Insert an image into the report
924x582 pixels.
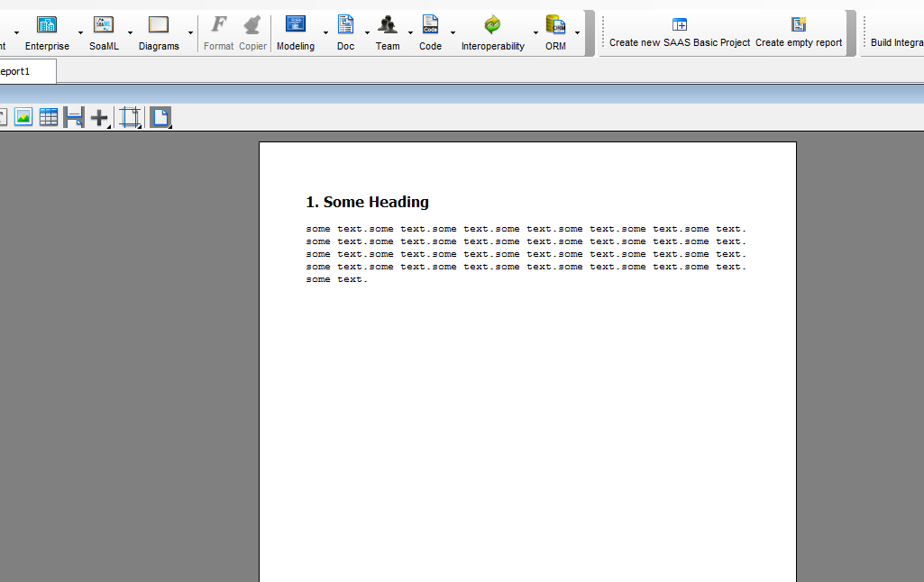coord(23,117)
